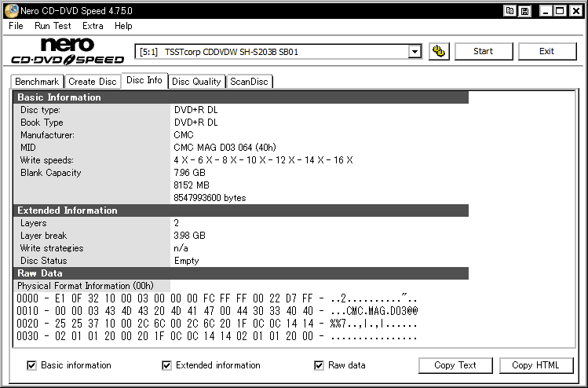Viewport: 588px width, 388px height.
Task: Click the Write strategies label
Action: 52,248
